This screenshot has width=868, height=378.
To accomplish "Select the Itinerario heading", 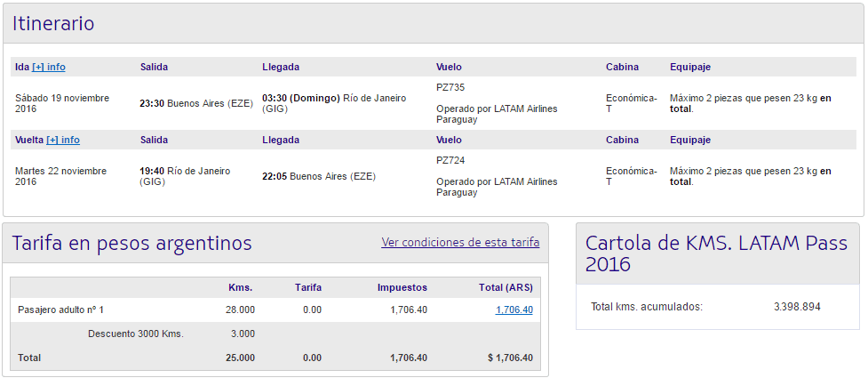I will coord(53,23).
